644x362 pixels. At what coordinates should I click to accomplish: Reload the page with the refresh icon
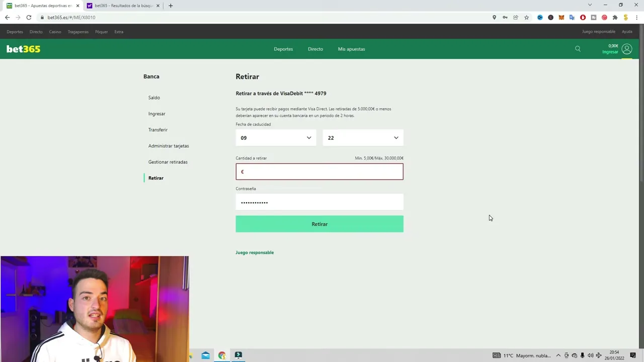(x=29, y=17)
